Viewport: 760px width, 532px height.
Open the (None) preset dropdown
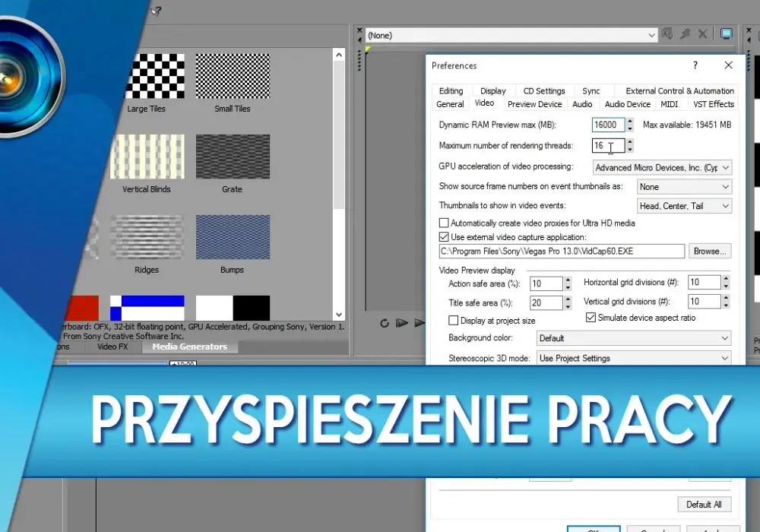coord(511,35)
